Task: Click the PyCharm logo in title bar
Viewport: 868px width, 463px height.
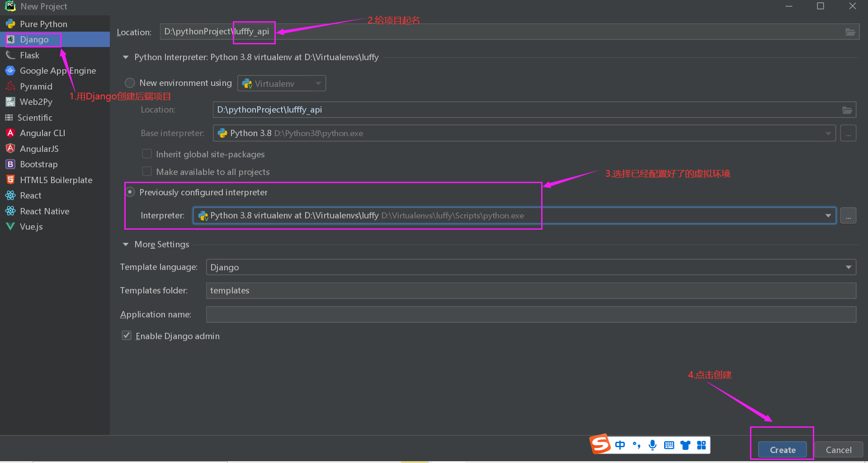Action: pyautogui.click(x=10, y=6)
